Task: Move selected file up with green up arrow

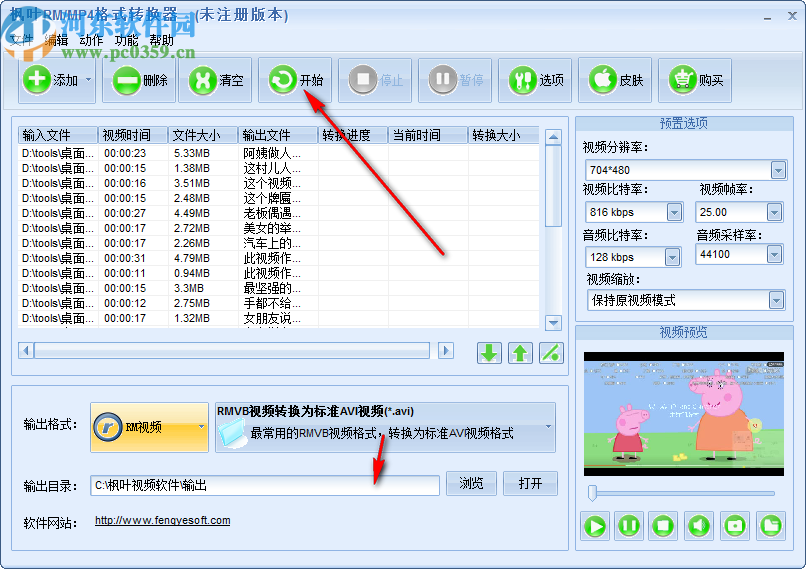Action: point(520,353)
